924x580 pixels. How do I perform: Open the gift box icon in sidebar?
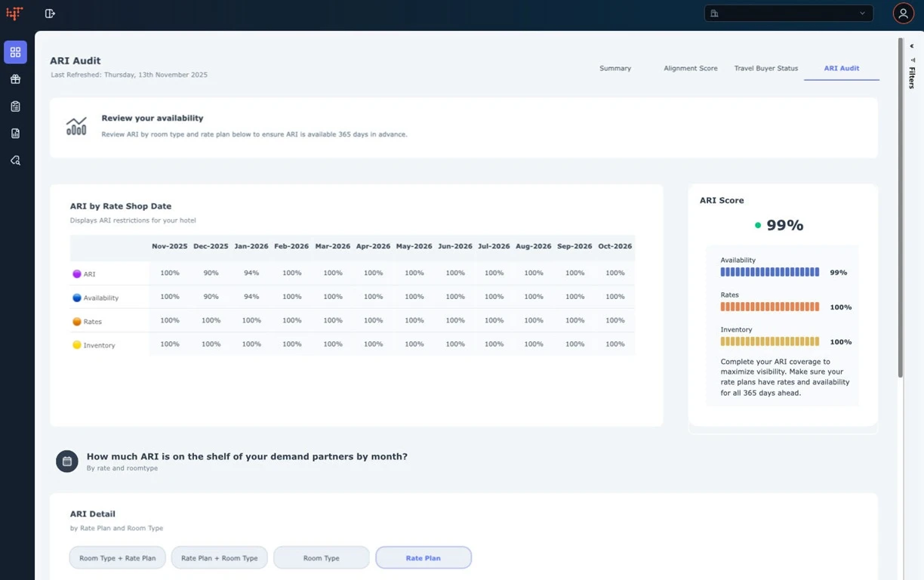[x=15, y=79]
